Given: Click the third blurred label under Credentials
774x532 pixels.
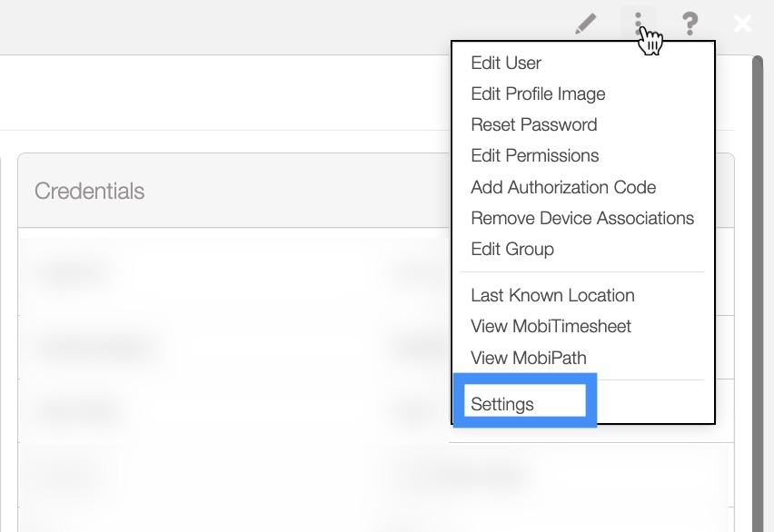Looking at the screenshot, I should pos(80,411).
